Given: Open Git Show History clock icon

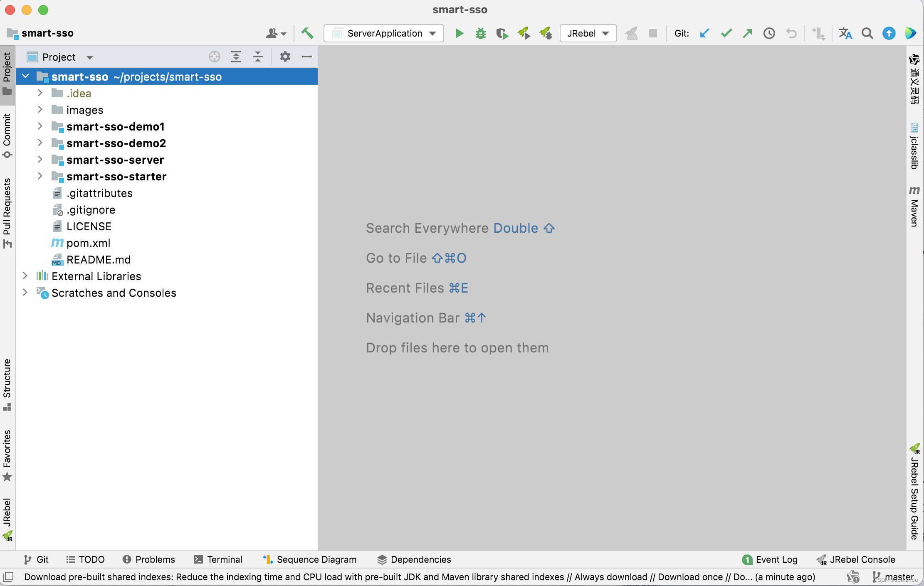Looking at the screenshot, I should tap(769, 33).
